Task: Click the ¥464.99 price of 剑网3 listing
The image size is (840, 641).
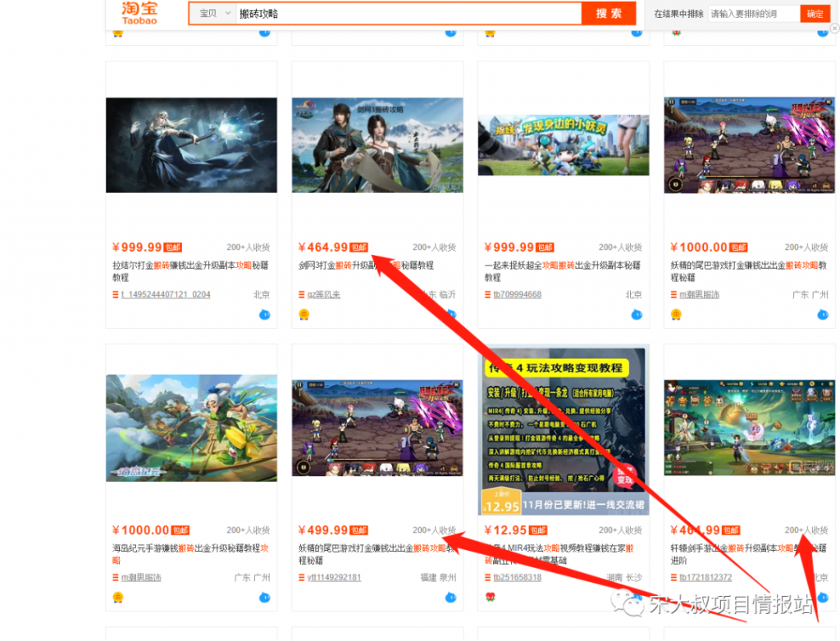Action: click(323, 248)
